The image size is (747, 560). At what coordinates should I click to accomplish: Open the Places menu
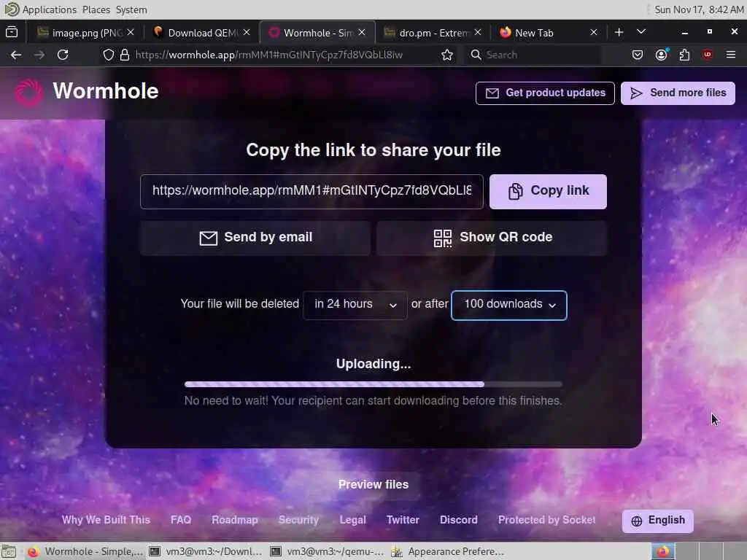pos(96,9)
